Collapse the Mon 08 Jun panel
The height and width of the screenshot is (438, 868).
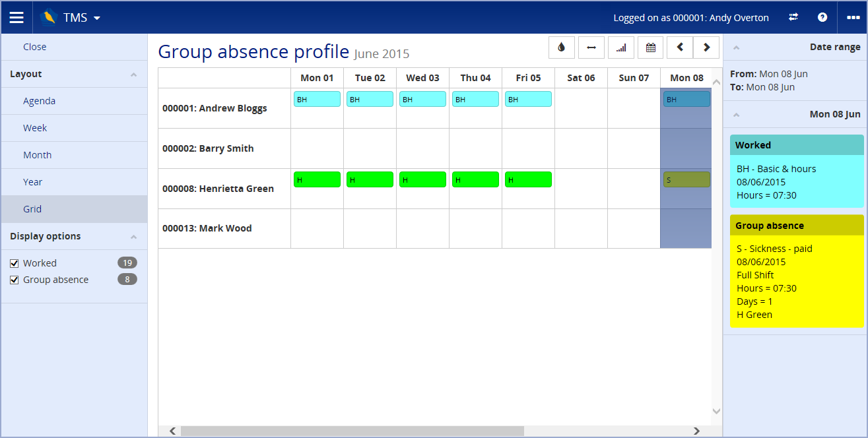[x=737, y=115]
